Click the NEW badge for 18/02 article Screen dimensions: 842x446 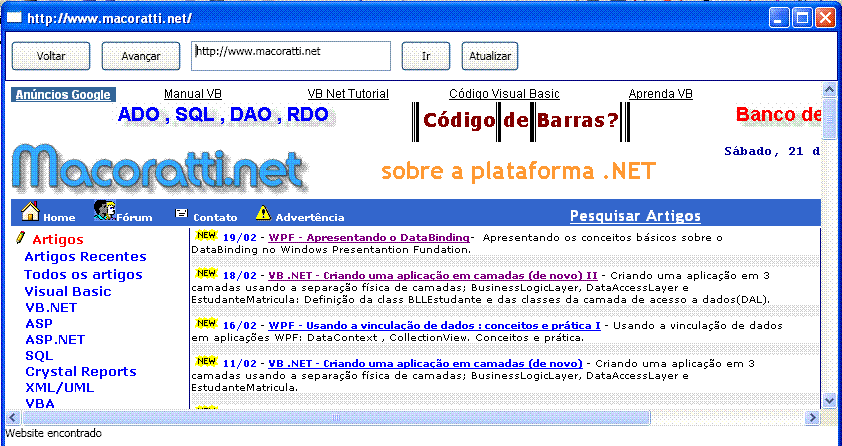pos(206,273)
